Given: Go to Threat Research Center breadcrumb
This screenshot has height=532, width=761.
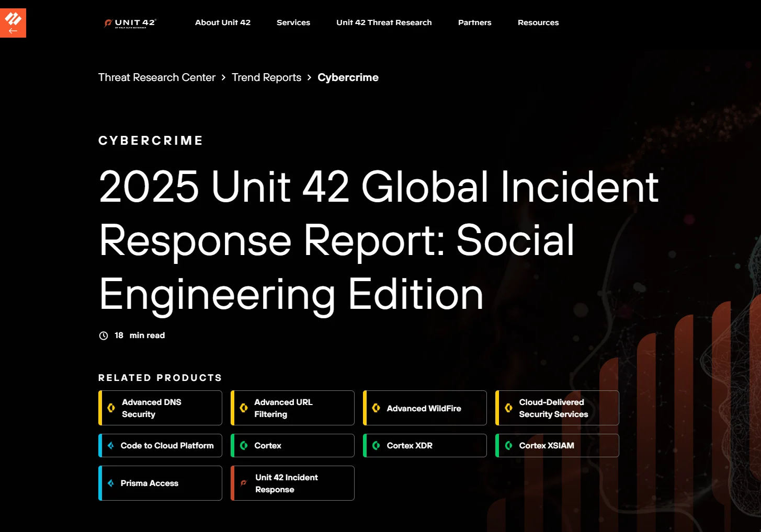Looking at the screenshot, I should click(x=157, y=77).
